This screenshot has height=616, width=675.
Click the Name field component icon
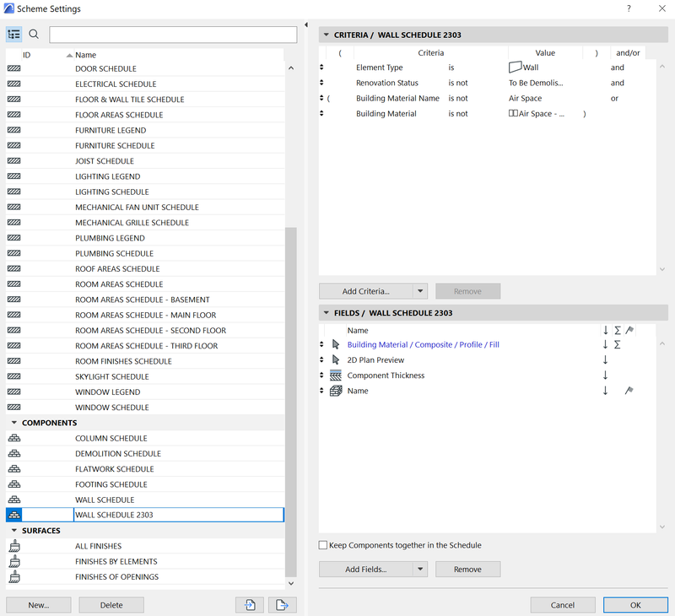click(x=336, y=391)
